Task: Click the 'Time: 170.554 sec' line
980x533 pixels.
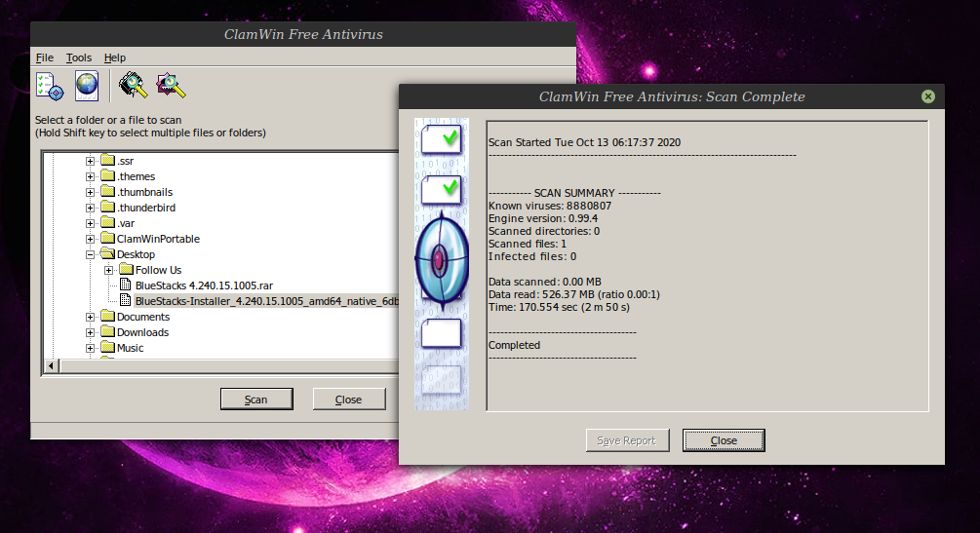Action: (559, 307)
